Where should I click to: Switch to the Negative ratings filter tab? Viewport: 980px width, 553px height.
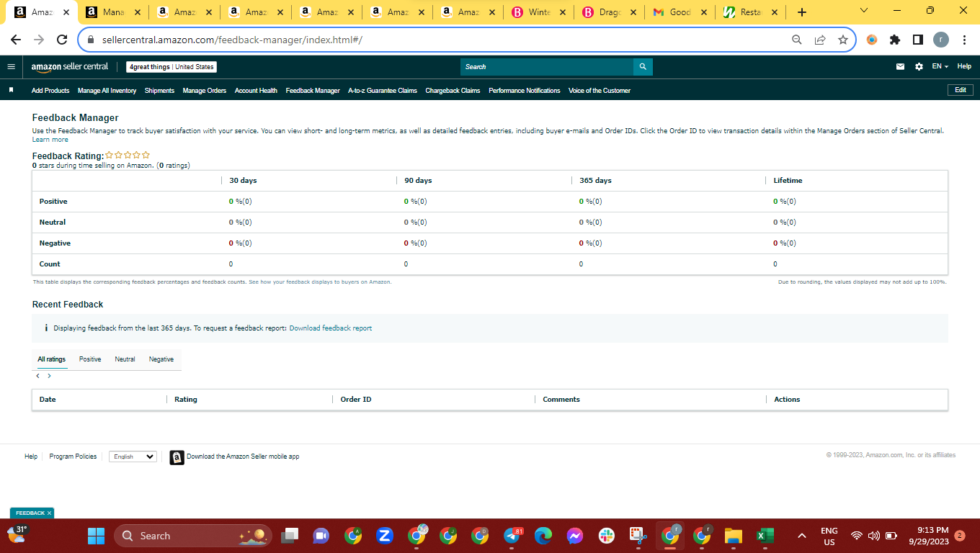coord(161,359)
